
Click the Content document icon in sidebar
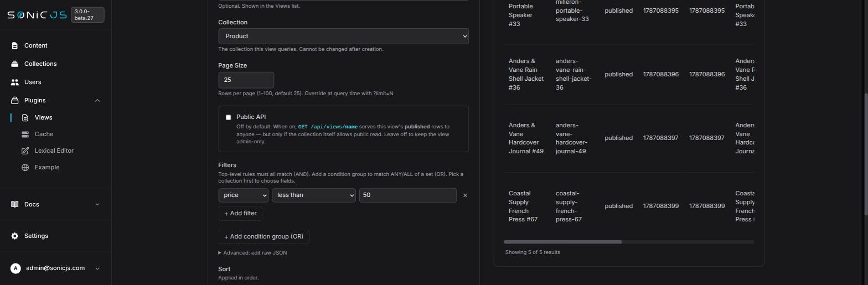(15, 45)
